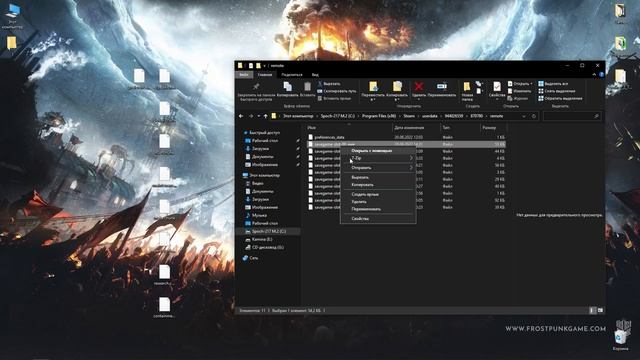This screenshot has width=640, height=360.
Task: Switch to the File (Файл) ribbon tab
Action: (x=244, y=75)
